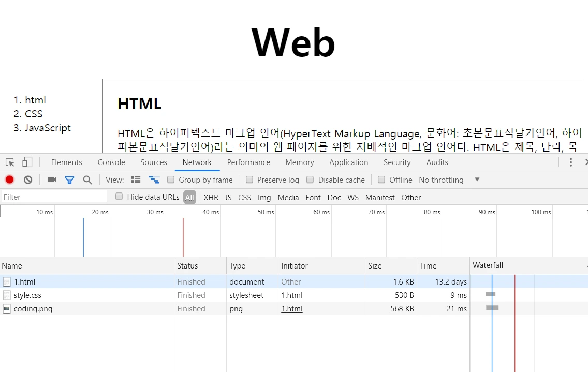Switch to the Performance tab

click(x=248, y=162)
